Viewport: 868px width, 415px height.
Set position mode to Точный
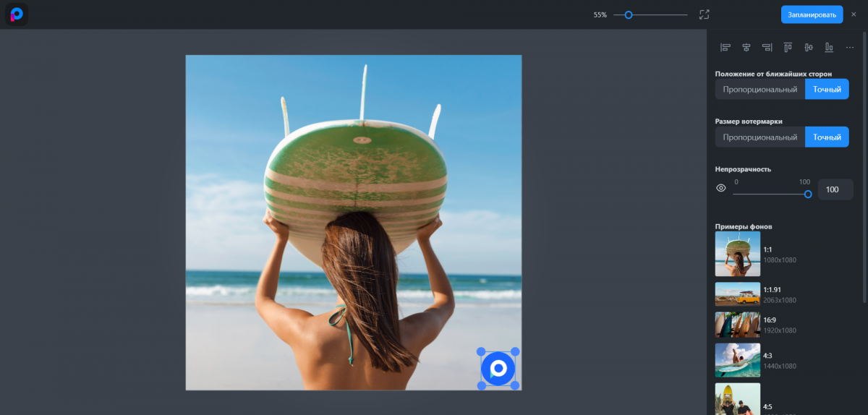pyautogui.click(x=827, y=90)
